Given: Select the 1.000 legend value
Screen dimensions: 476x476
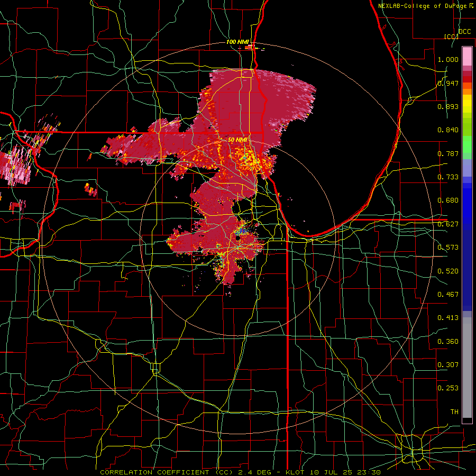Looking at the screenshot, I should tap(448, 59).
